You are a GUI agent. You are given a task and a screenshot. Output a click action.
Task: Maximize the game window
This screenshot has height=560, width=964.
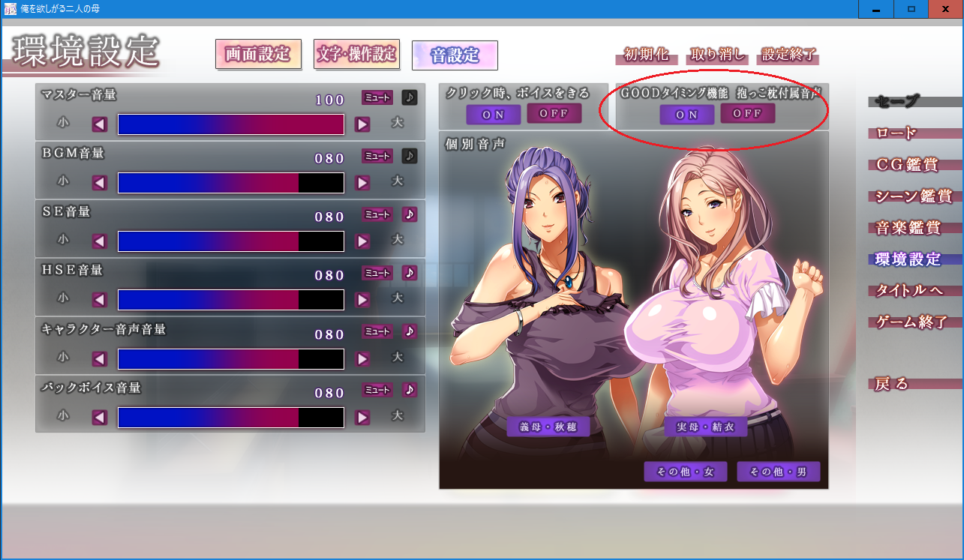click(911, 8)
